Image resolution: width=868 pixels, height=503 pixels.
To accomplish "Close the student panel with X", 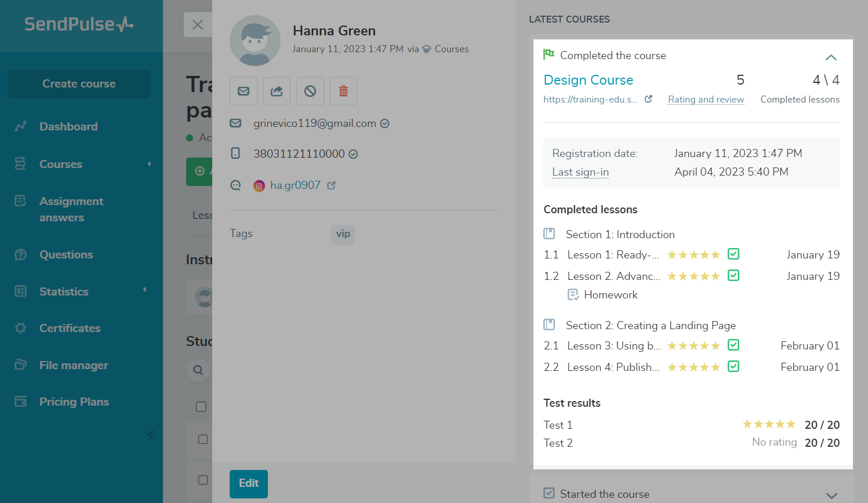I will point(197,24).
